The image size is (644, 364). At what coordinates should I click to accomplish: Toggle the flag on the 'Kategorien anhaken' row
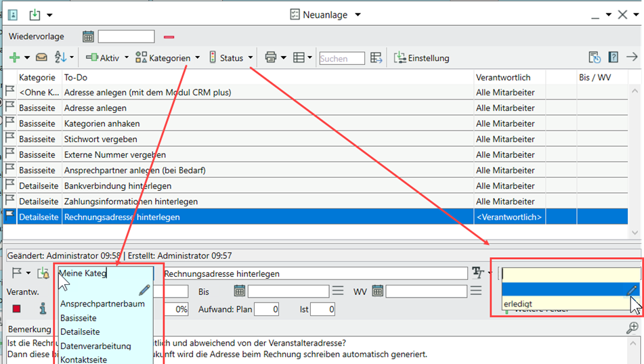point(9,123)
